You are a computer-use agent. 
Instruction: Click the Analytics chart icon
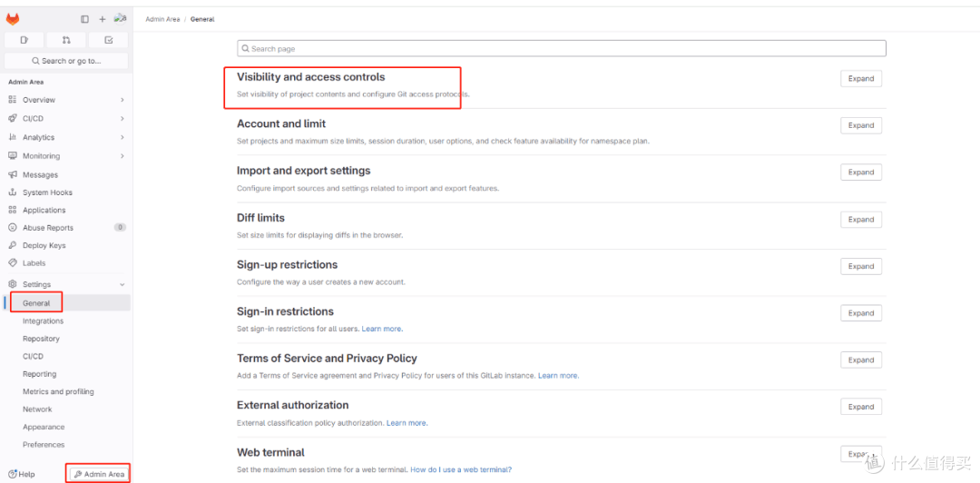(13, 137)
